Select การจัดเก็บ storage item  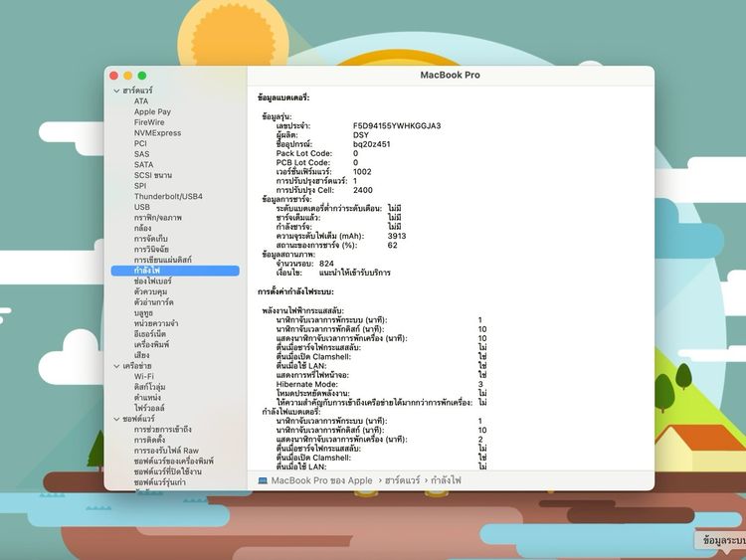click(151, 239)
